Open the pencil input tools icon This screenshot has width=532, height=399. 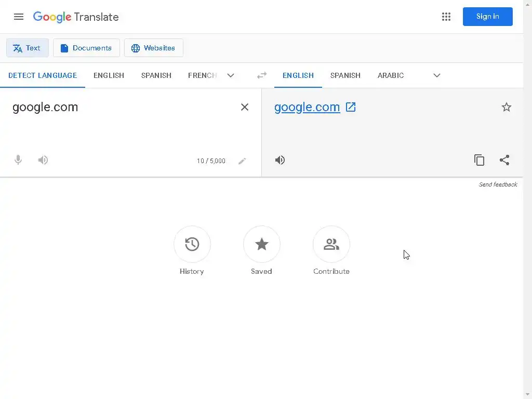coord(242,161)
